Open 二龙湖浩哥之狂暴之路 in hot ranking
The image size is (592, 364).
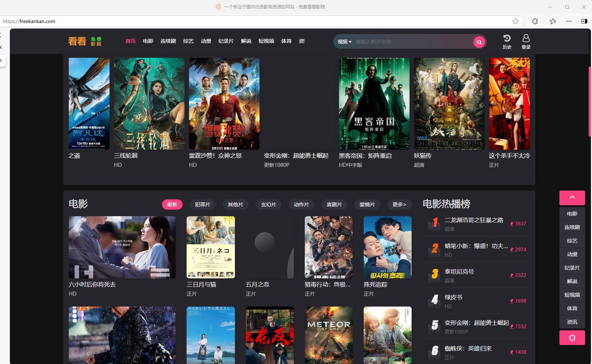474,220
